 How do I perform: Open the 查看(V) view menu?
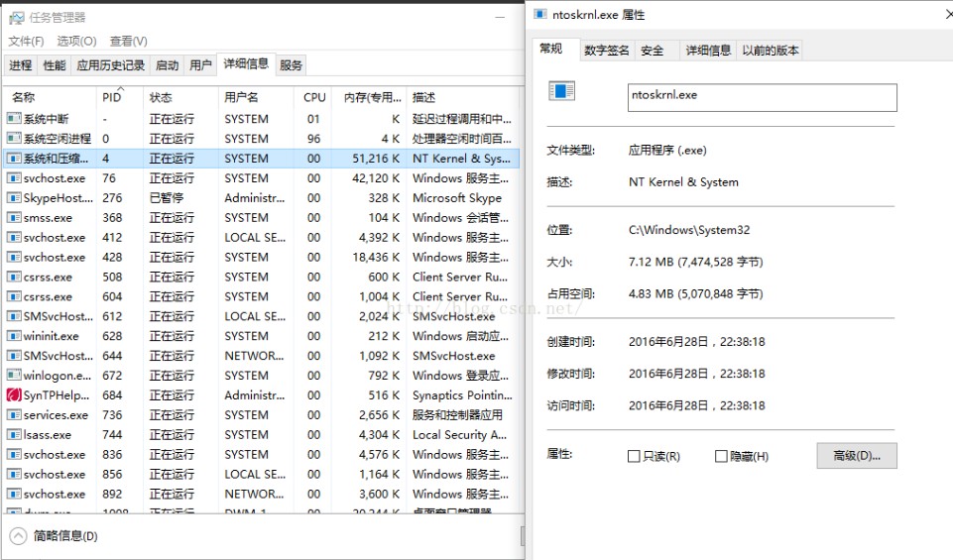(x=128, y=41)
